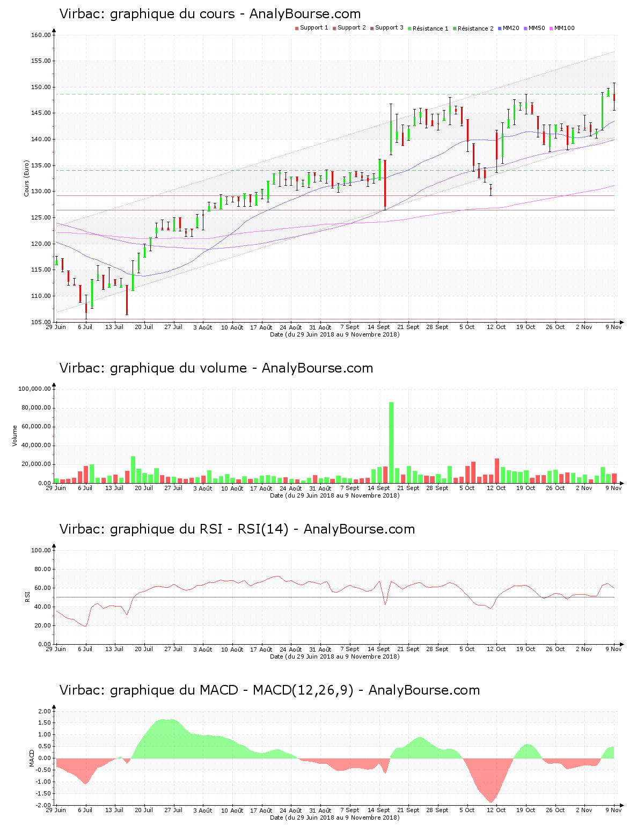Click the tallest green volume bar in September
Image resolution: width=644 pixels, height=832 pixels.
(391, 442)
